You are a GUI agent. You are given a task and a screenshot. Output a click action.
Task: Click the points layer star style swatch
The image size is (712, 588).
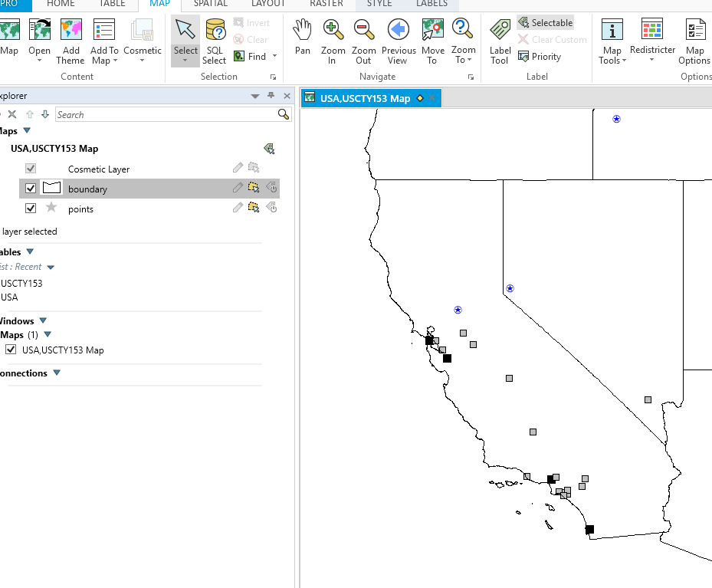point(51,208)
